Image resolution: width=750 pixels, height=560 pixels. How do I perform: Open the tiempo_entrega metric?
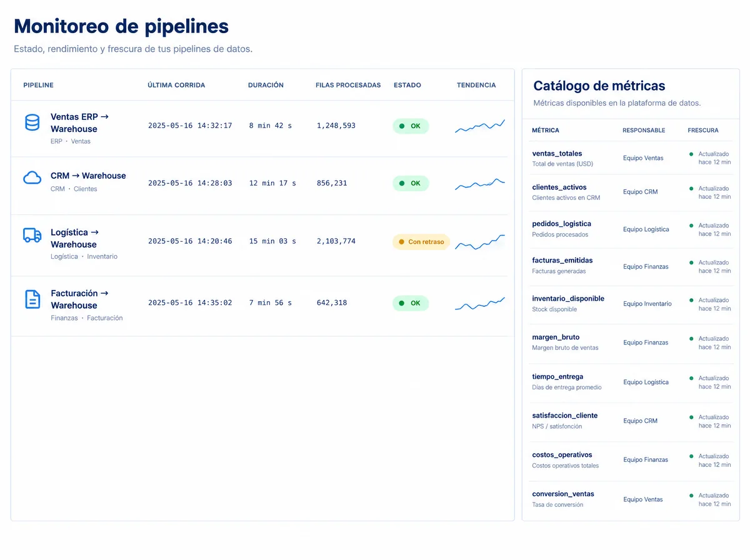557,377
